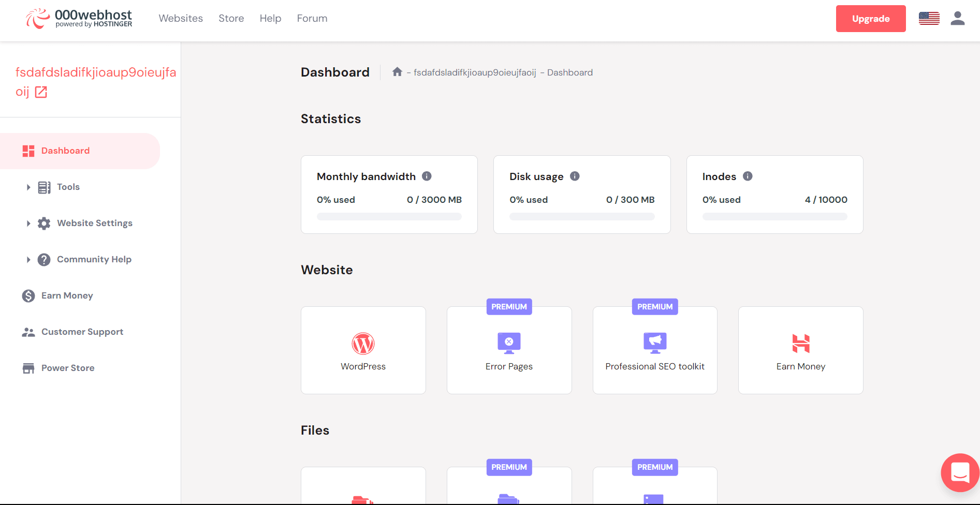
Task: Click the Earn Money dollar icon in sidebar
Action: coord(28,296)
